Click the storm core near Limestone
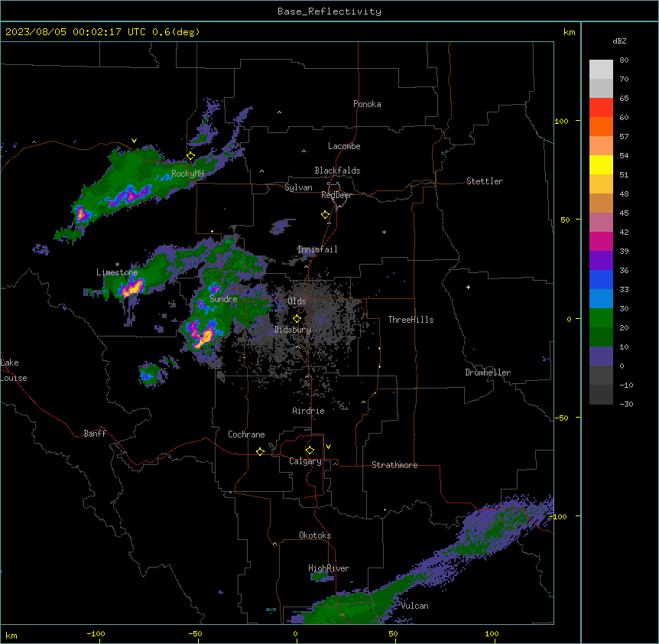Screen dimensions: 659x644 [x=131, y=288]
